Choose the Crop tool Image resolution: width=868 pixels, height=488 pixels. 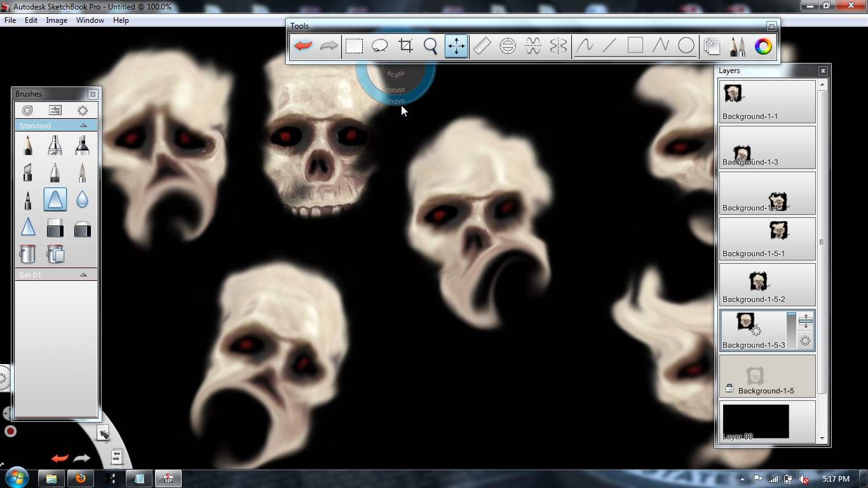coord(405,46)
